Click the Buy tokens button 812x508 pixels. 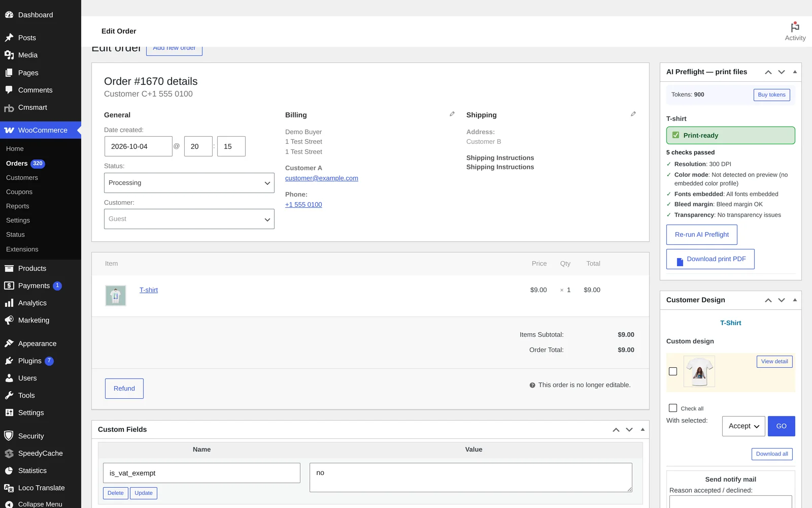pos(771,95)
